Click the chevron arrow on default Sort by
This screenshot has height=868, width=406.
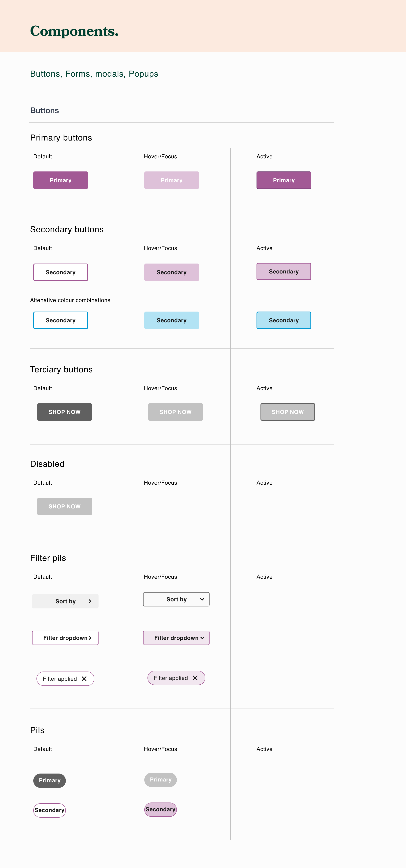(x=90, y=601)
